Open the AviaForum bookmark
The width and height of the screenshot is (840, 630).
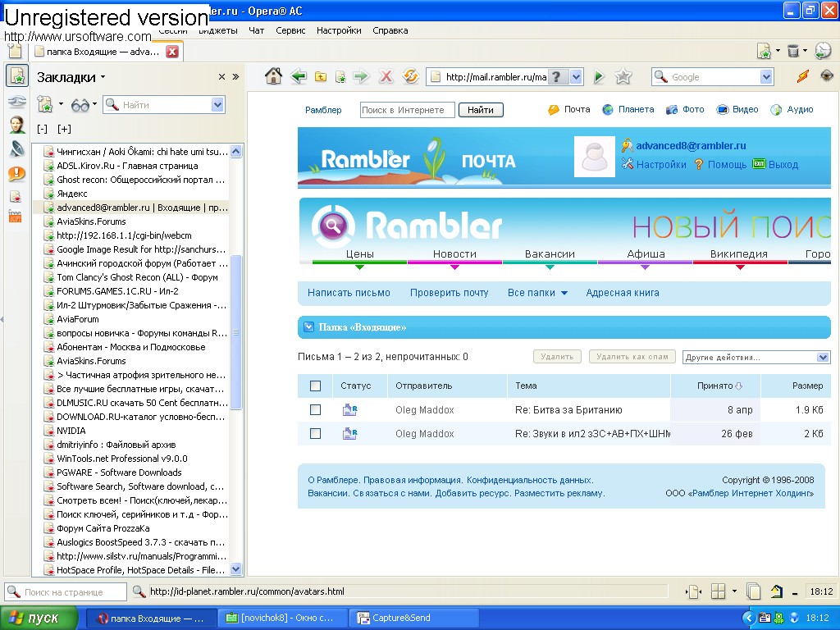tap(78, 319)
